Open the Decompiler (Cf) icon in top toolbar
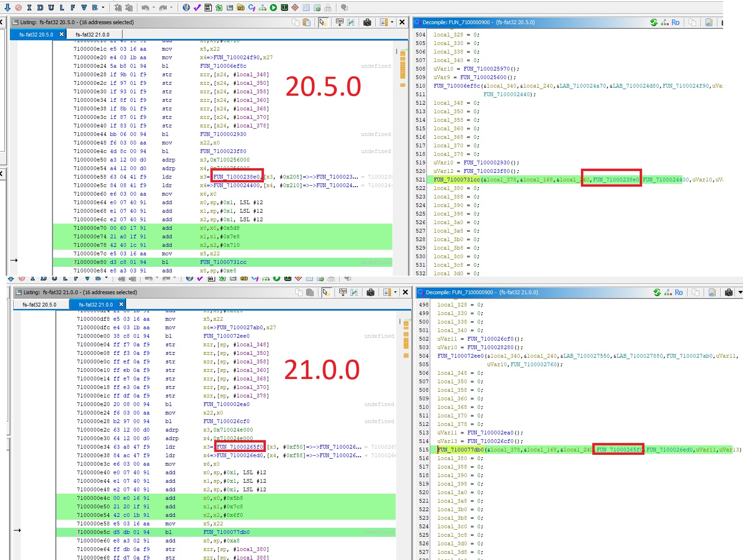 [x=252, y=8]
